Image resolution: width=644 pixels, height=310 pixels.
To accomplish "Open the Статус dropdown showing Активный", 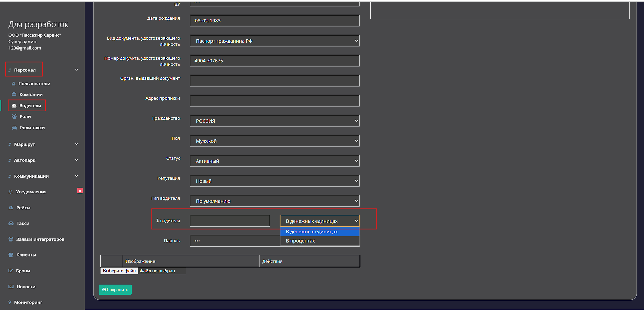I will pos(274,161).
